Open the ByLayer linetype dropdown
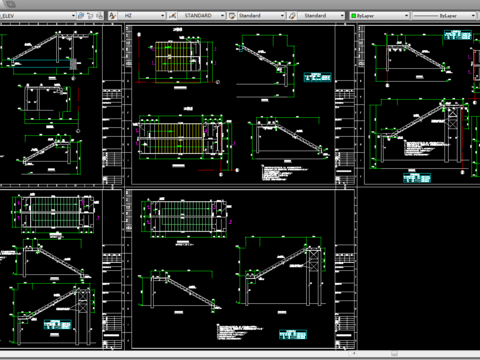The image size is (480, 360). pyautogui.click(x=473, y=16)
